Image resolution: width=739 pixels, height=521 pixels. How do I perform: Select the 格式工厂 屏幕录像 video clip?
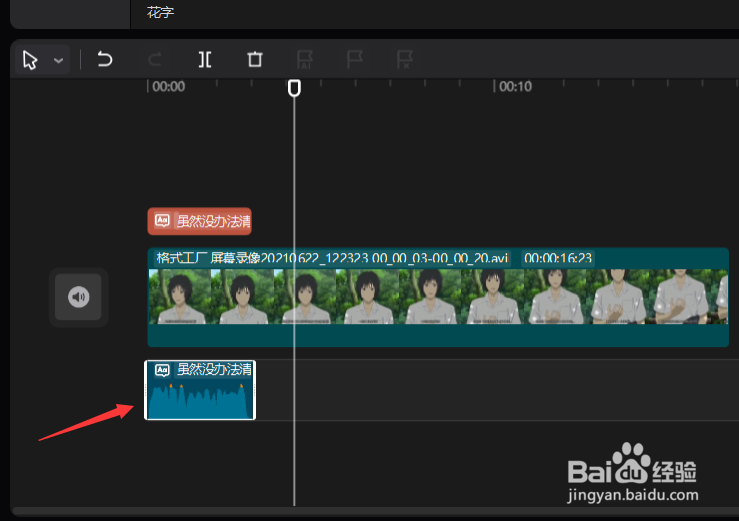[x=438, y=297]
